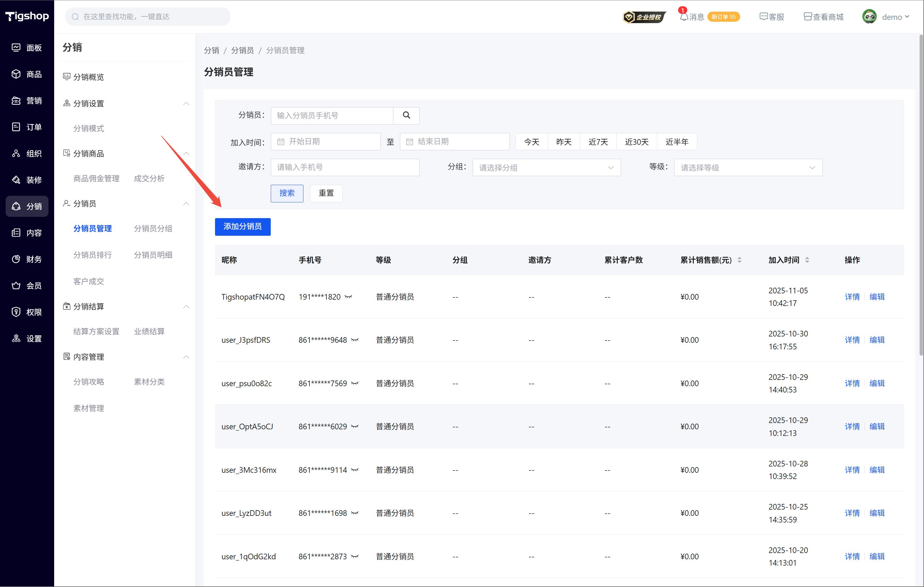Viewport: 924px width, 587px height.
Task: Click the 添加分销员 button
Action: tap(242, 227)
